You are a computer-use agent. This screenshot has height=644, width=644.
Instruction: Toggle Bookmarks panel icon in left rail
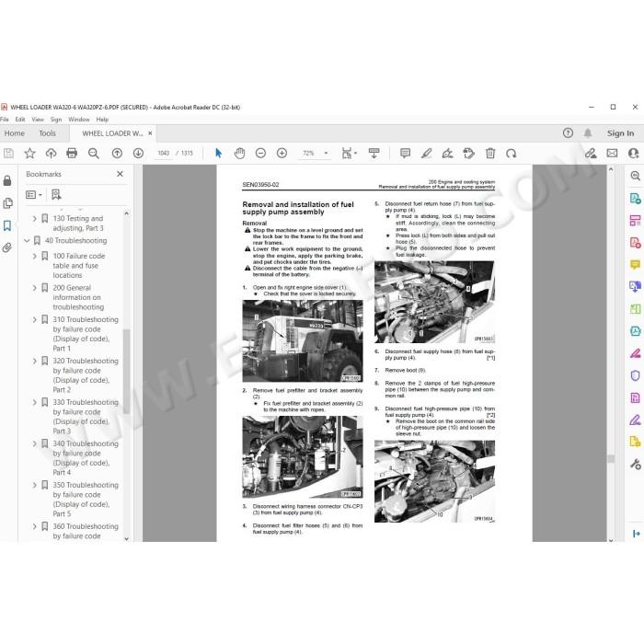[7, 225]
